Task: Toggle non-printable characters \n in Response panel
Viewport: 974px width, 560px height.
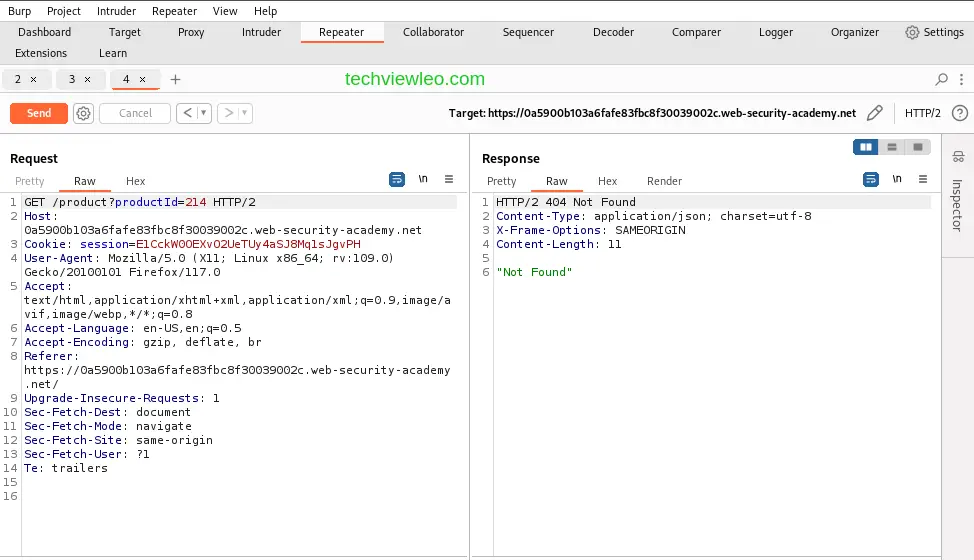Action: coord(896,180)
